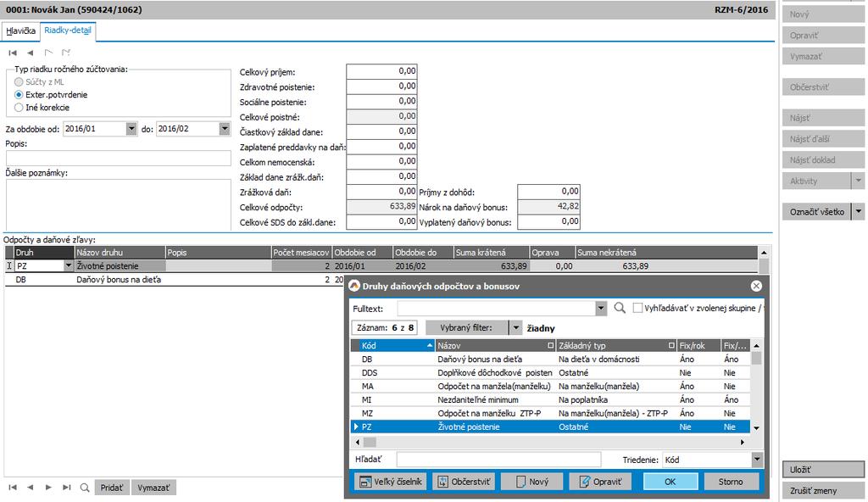Sort by the Fix/rok column header
Viewport: 868px width, 502px height.
(x=699, y=346)
